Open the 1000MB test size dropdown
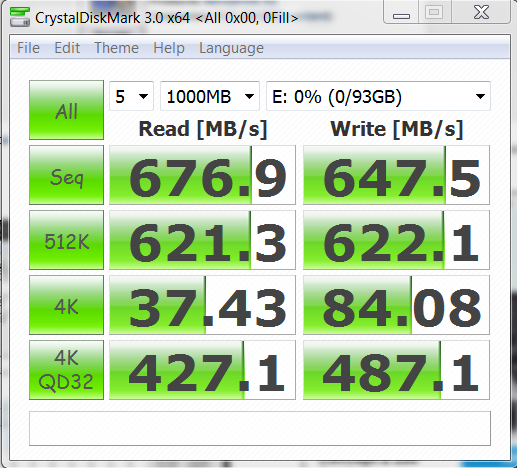Viewport: 517px width, 468px height. [x=210, y=96]
